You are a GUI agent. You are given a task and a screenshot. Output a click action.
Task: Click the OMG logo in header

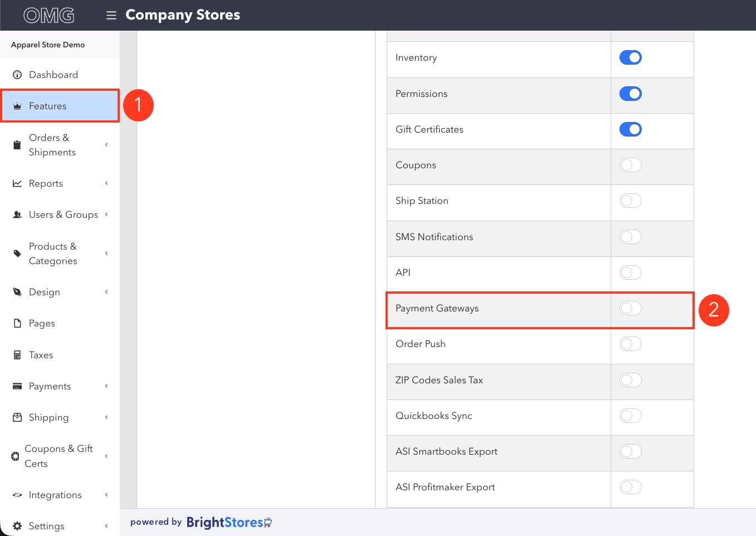pos(49,15)
